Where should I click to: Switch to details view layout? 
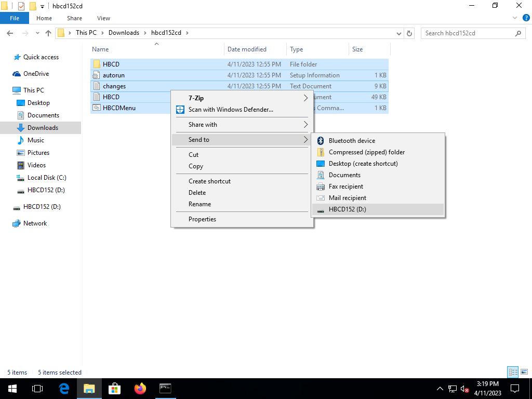513,372
